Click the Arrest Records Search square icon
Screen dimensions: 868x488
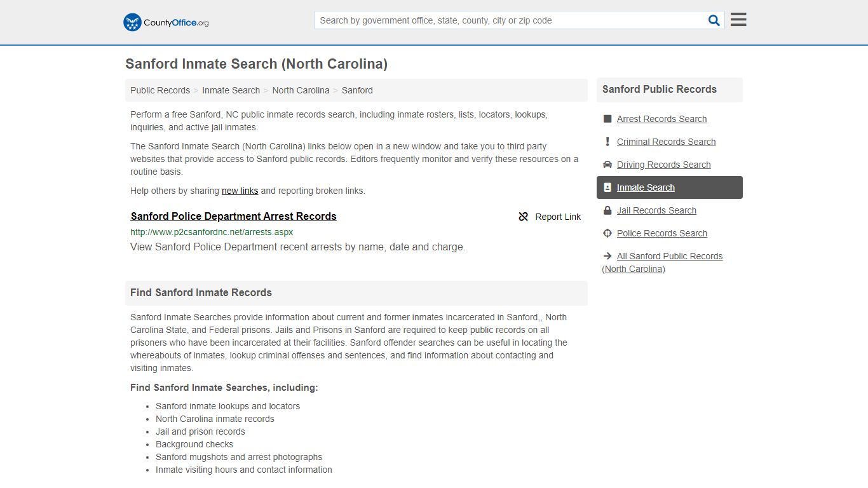pos(607,119)
